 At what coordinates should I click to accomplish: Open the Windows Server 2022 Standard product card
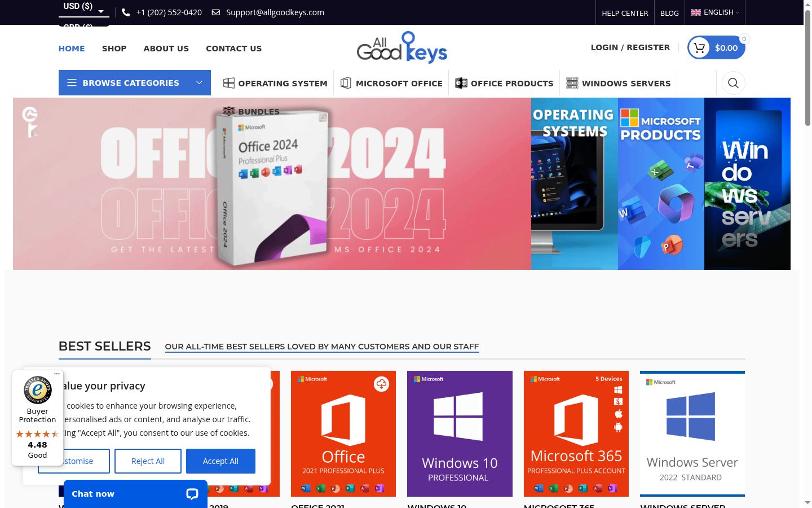(x=692, y=433)
